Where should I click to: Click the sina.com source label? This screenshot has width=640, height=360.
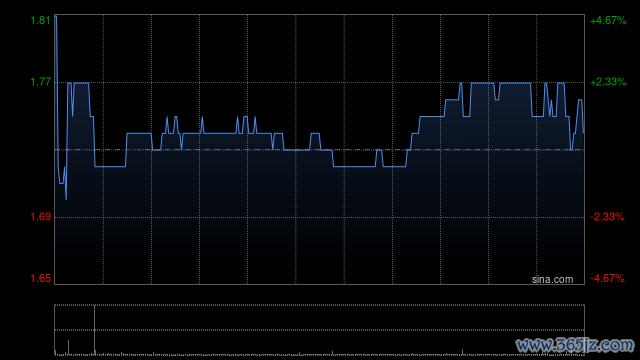pos(552,280)
